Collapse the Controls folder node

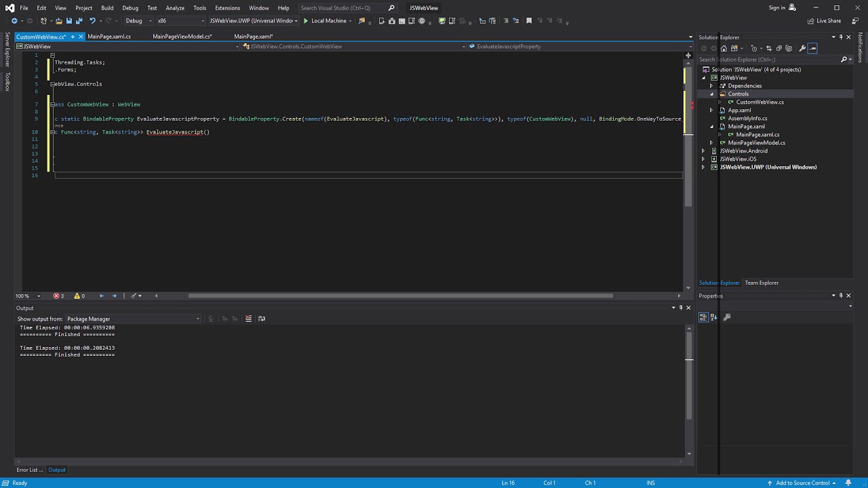(x=712, y=94)
